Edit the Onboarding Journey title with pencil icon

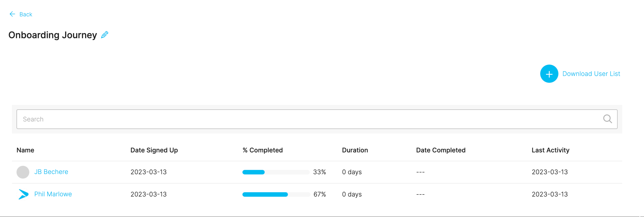coord(104,35)
